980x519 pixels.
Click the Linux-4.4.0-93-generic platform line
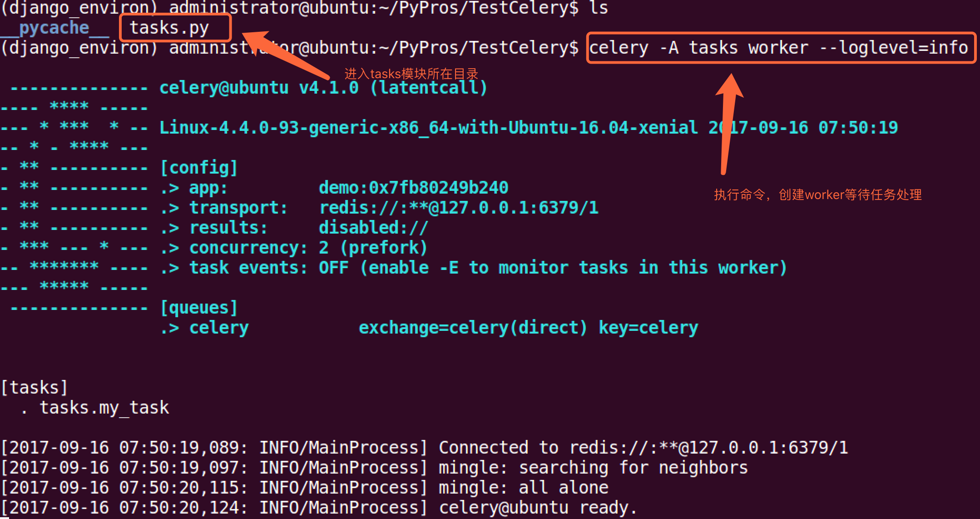(529, 128)
